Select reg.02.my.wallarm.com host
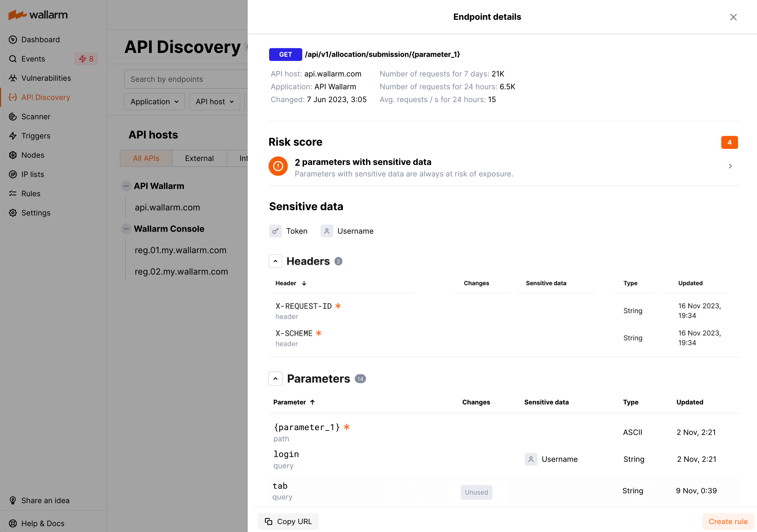This screenshot has height=532, width=757. coord(181,272)
